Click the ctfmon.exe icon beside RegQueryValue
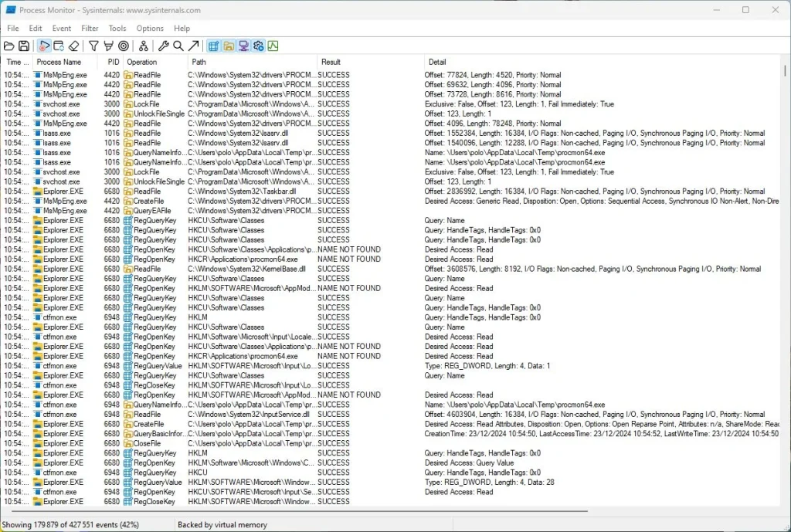The image size is (791, 532). (37, 366)
